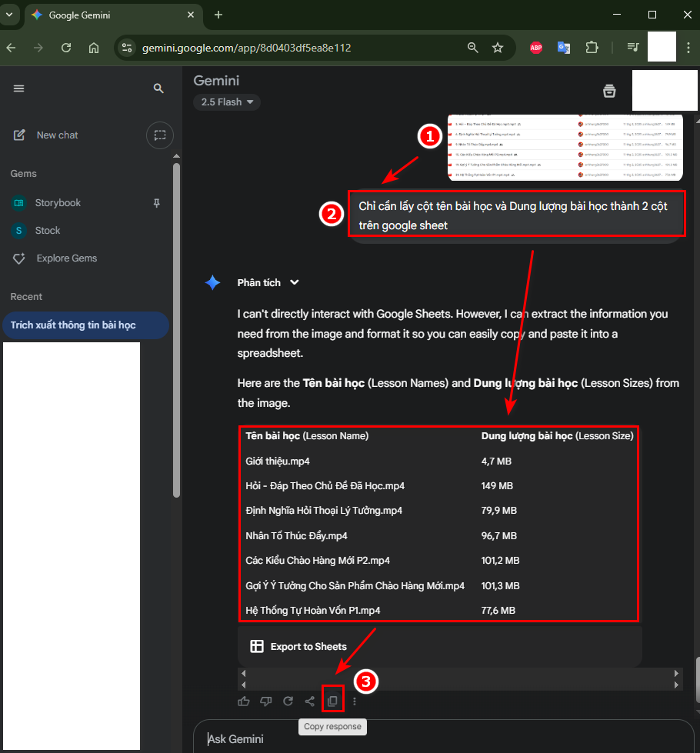Select the Định Nghĩa Hỏi Thoại Lý Tưởng.mp4 cell

(x=324, y=511)
